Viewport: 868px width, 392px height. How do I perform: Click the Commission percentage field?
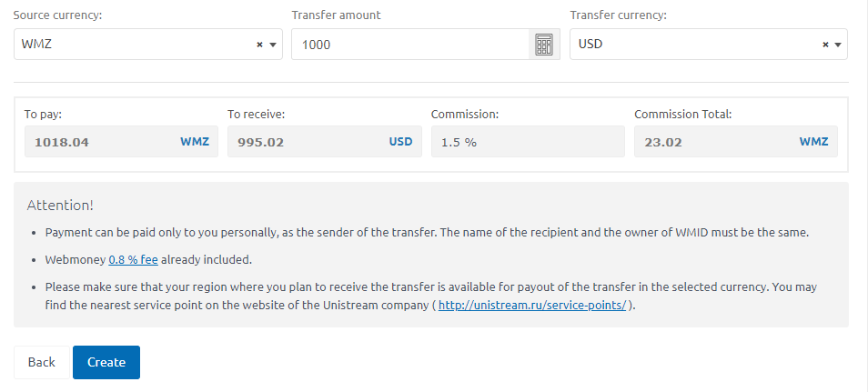528,142
